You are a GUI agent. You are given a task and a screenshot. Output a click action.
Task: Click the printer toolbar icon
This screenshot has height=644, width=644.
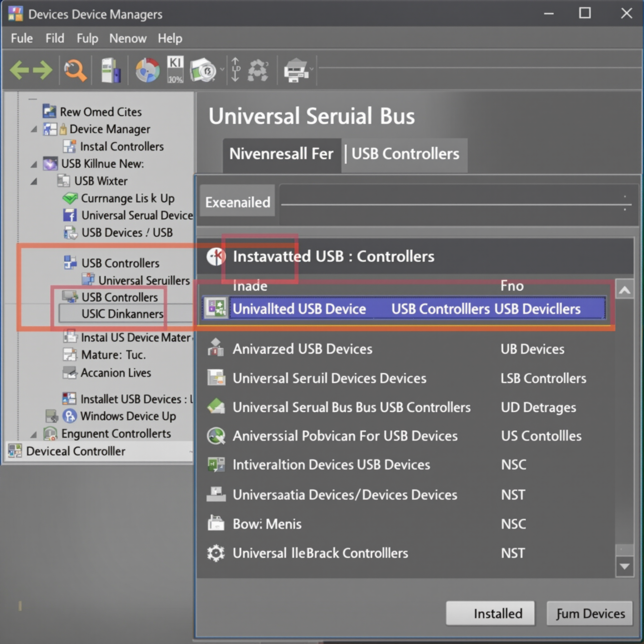point(296,70)
